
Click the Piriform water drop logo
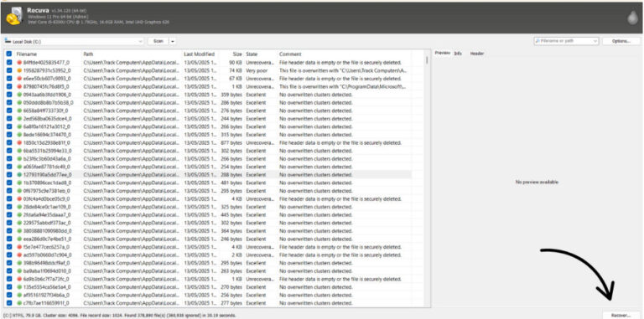(x=632, y=18)
